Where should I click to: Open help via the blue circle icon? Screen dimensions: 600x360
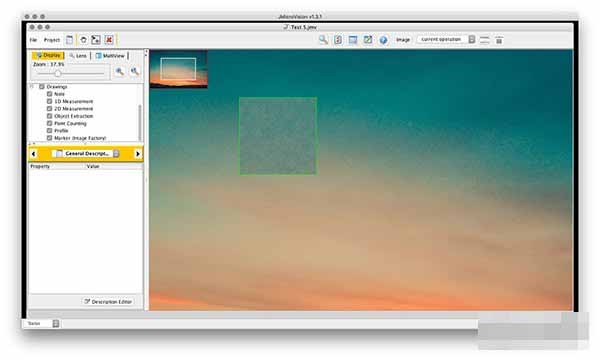tap(383, 40)
